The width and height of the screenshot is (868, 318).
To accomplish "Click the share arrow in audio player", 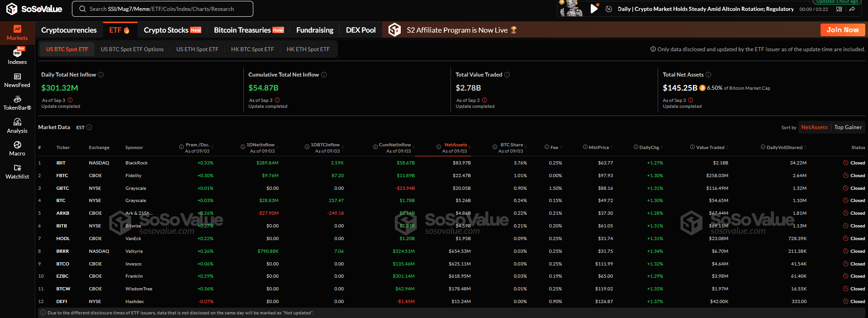I will tap(852, 9).
